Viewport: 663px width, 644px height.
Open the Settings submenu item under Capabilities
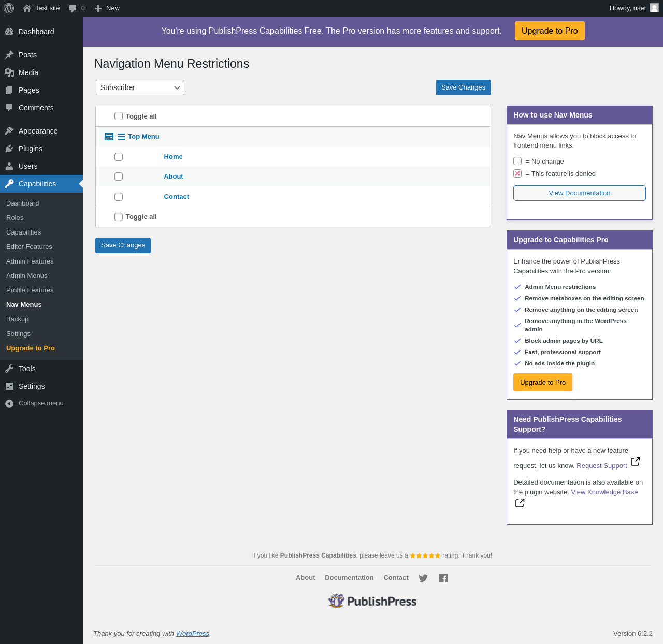coord(18,334)
